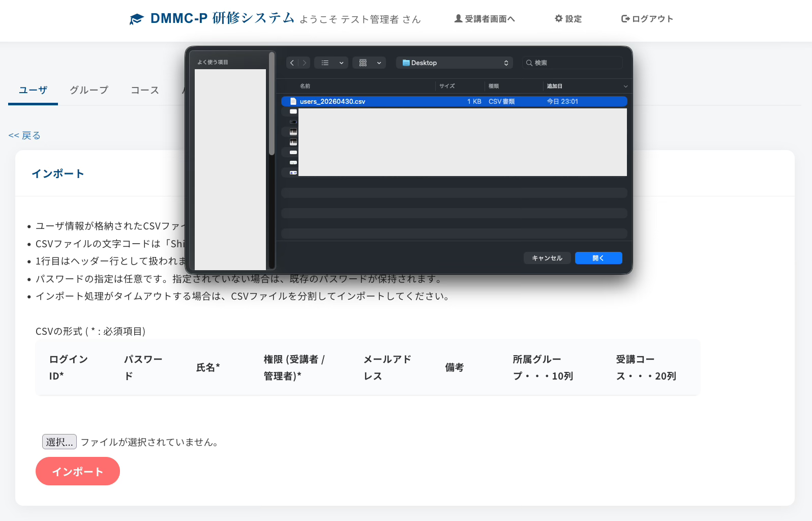This screenshot has width=812, height=521.
Task: Click the back arrow in the file dialog
Action: (x=292, y=63)
